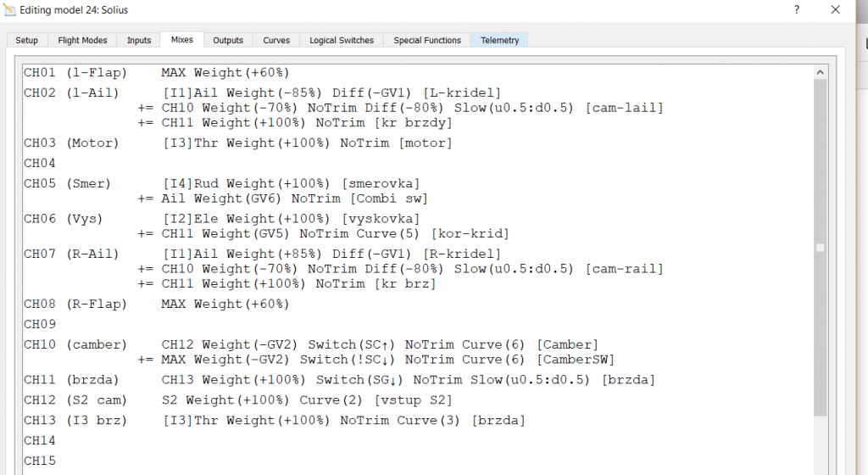Select the CH10 Camber mix line
The height and width of the screenshot is (475, 868).
tap(379, 344)
